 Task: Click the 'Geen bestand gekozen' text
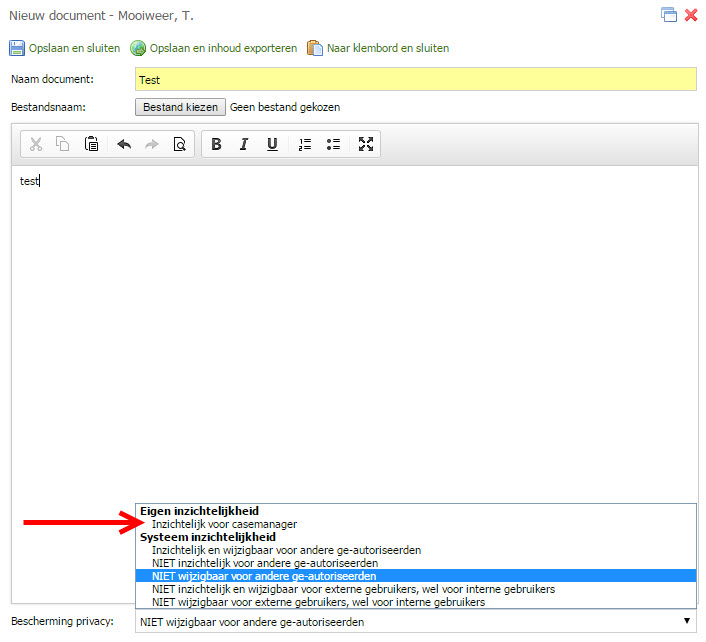click(x=285, y=107)
